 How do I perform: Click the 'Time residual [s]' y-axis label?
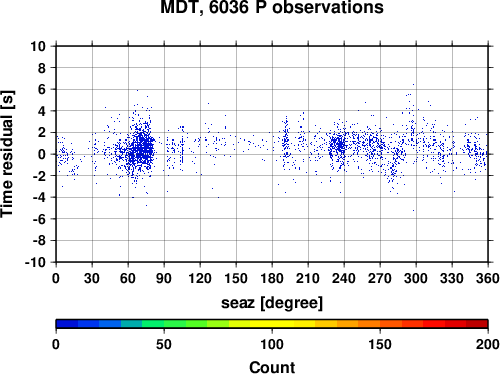(x=7, y=154)
